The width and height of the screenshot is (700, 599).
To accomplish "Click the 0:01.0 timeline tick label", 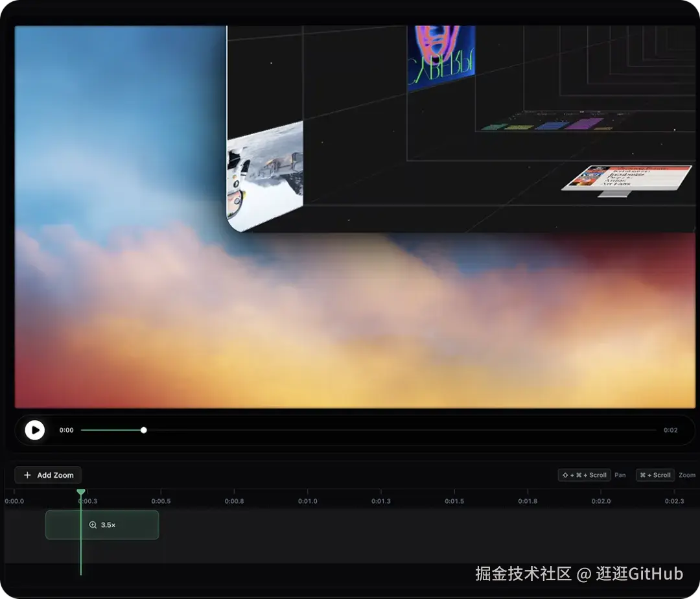I will (308, 501).
